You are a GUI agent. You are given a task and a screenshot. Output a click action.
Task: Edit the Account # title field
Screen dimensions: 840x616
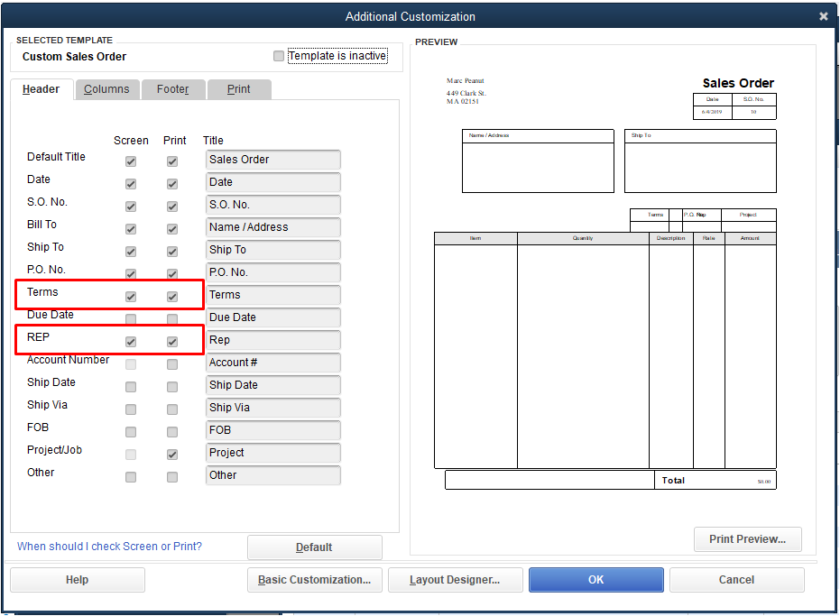click(273, 363)
